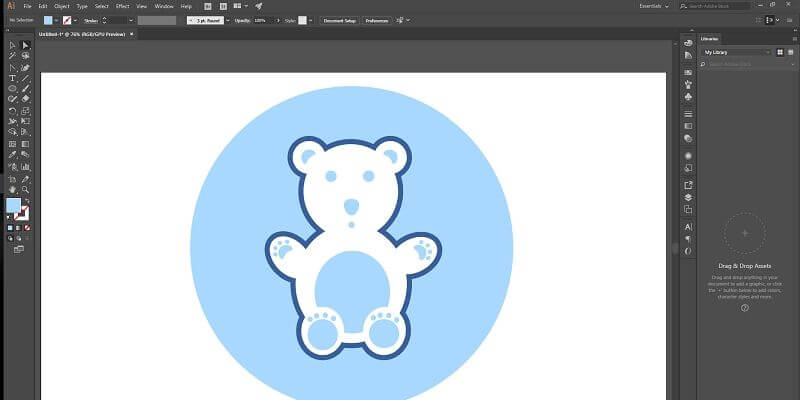This screenshot has width=800, height=400.
Task: Open the Symbols panel icon in dock
Action: pyautogui.click(x=688, y=96)
